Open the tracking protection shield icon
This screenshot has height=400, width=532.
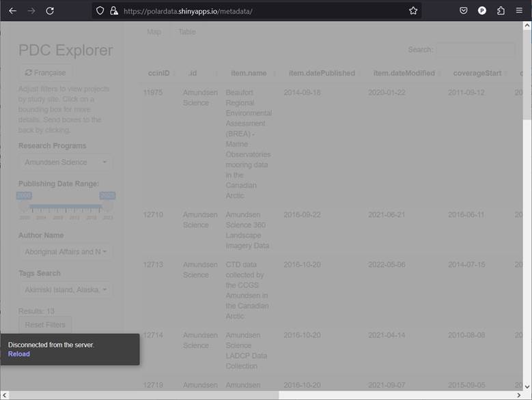[100, 11]
